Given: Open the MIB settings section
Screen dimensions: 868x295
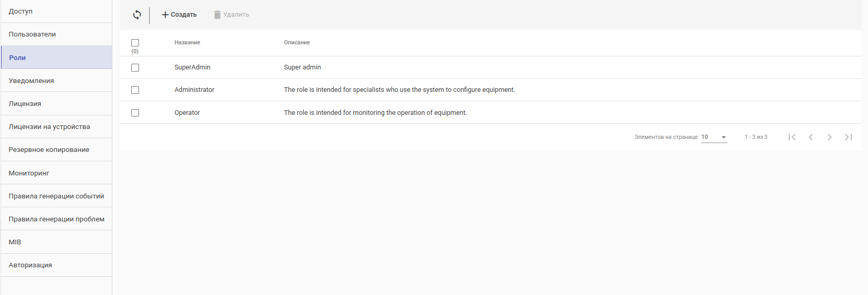Looking at the screenshot, I should 15,242.
